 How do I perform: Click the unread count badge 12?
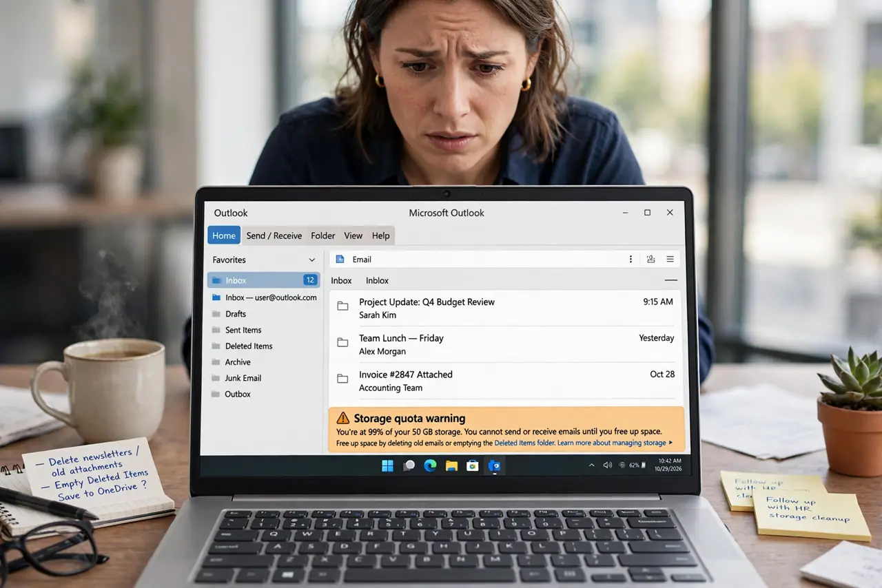(x=310, y=280)
